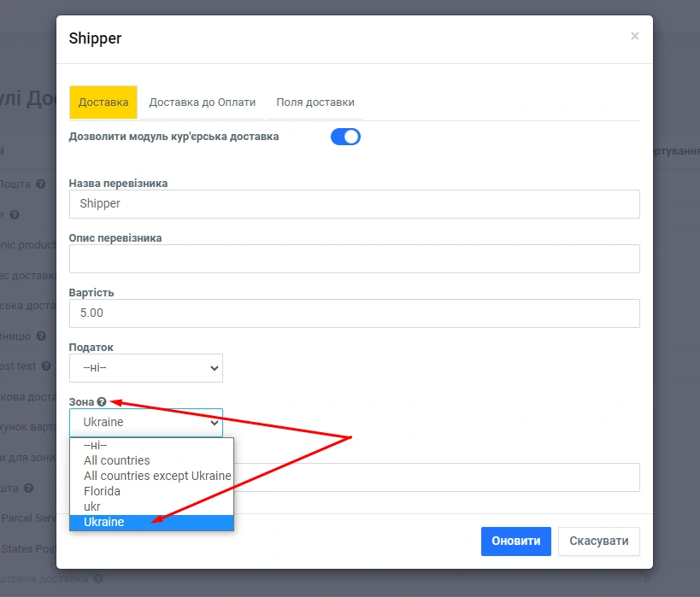Open the 'Поля доставки' tab
Viewport: 700px width, 597px height.
315,102
